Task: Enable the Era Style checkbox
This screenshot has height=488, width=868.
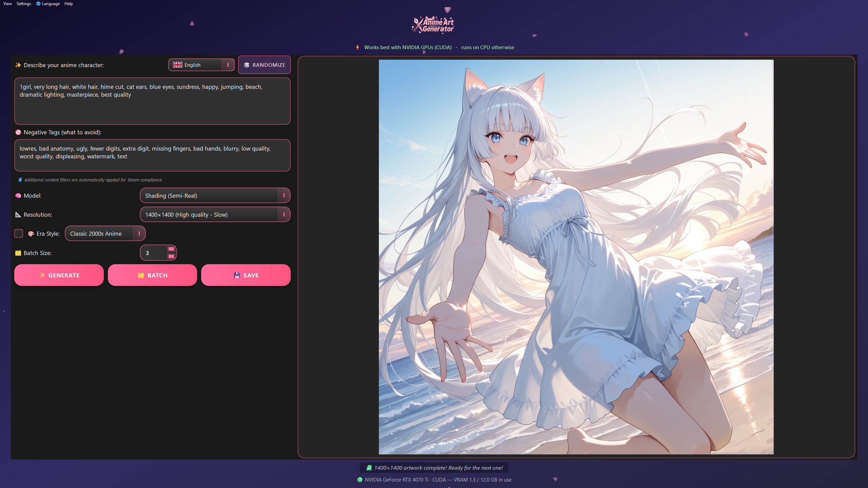Action: coord(19,233)
